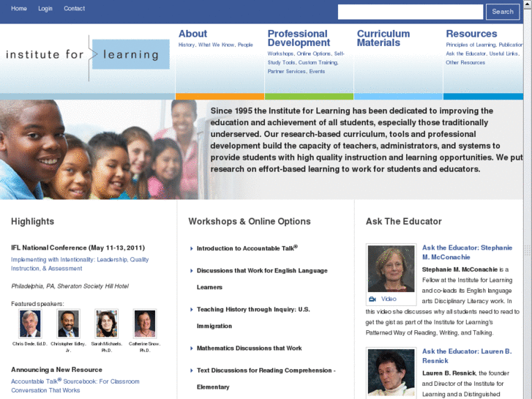Open the About menu heading
Viewport: 532px width, 399px height.
point(192,34)
